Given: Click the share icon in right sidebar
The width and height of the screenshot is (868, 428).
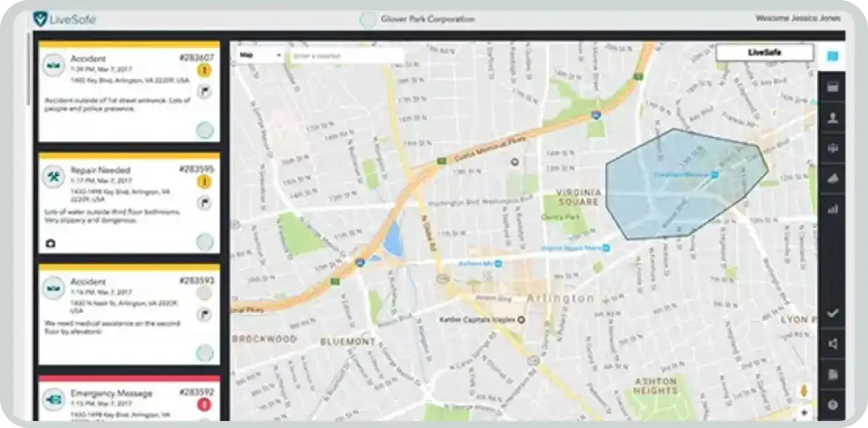Looking at the screenshot, I should click(x=832, y=344).
